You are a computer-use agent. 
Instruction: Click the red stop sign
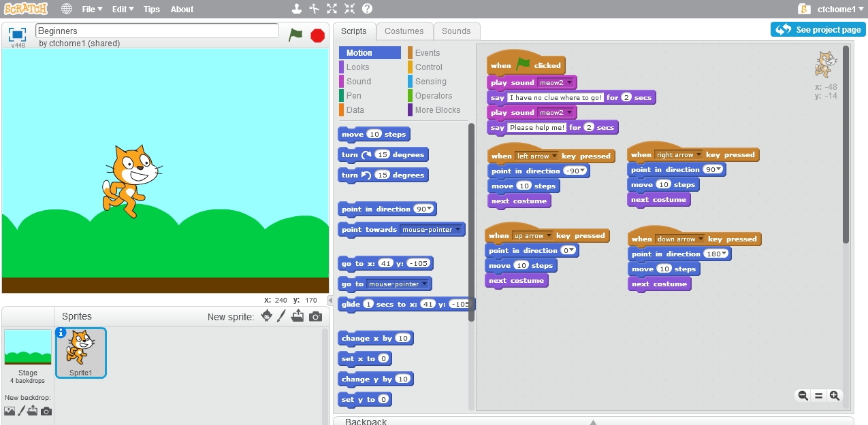point(317,35)
